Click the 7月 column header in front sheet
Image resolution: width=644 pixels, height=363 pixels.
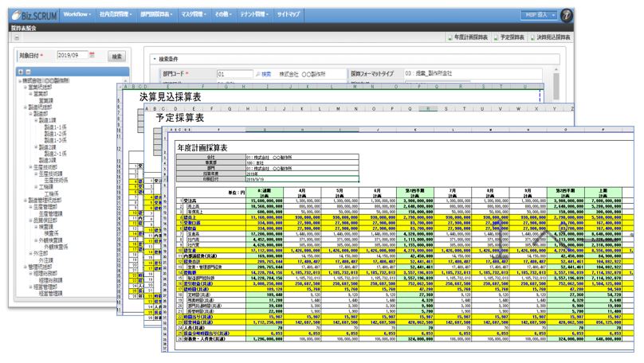(x=452, y=191)
